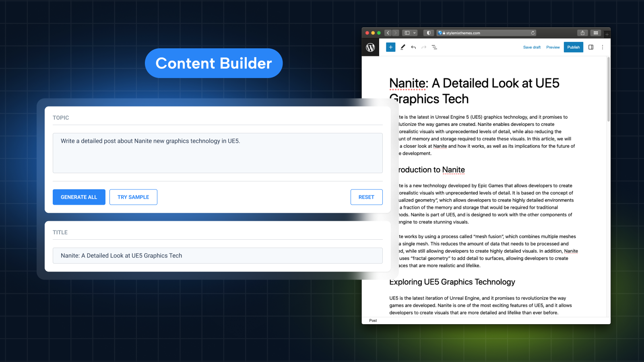Image resolution: width=644 pixels, height=362 pixels.
Task: Click the TITLE section label
Action: pyautogui.click(x=60, y=232)
